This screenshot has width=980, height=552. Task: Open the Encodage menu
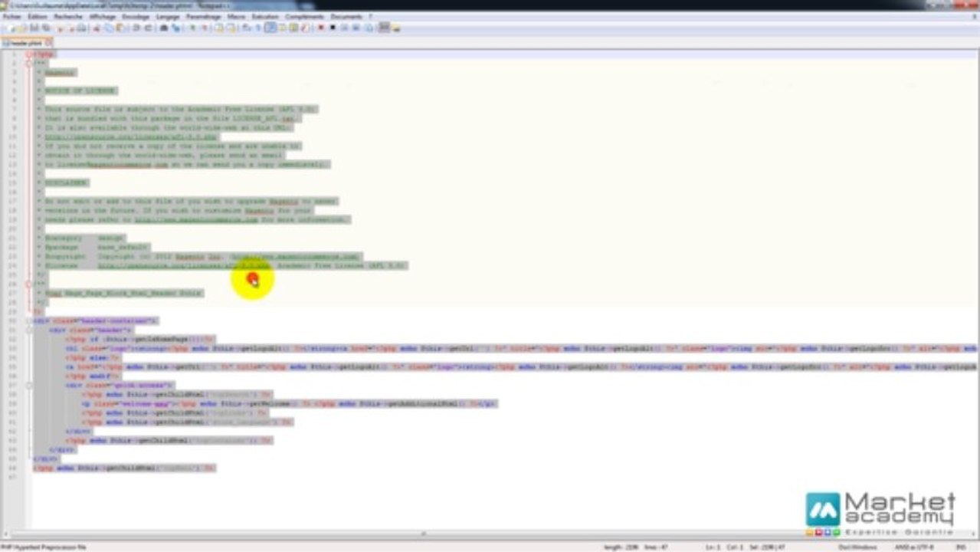(136, 16)
